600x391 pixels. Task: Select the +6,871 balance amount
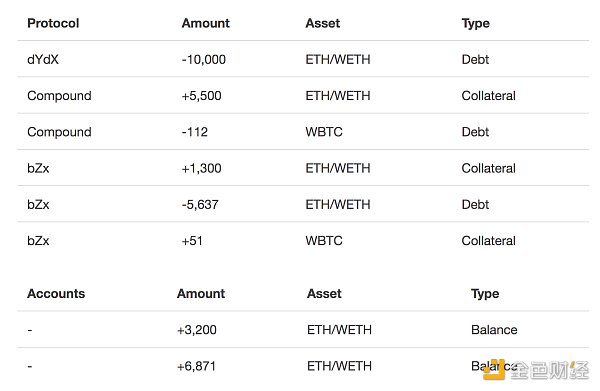click(x=196, y=366)
